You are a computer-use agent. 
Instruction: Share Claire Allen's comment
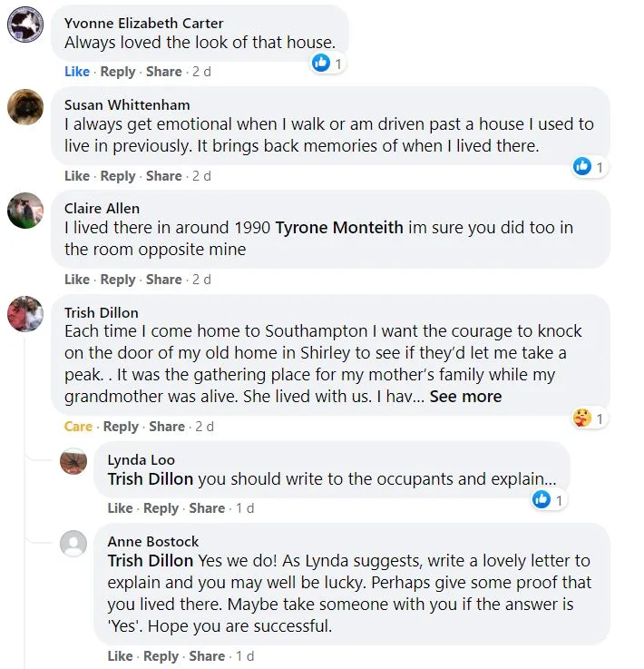pyautogui.click(x=164, y=280)
